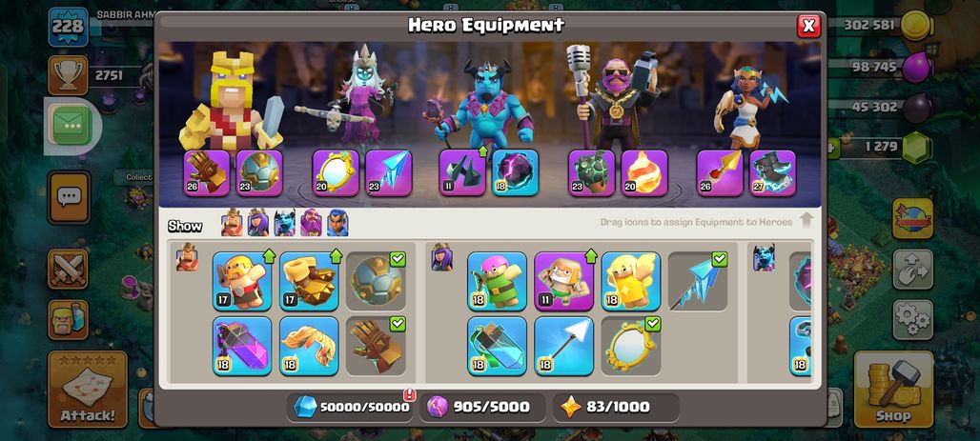Select Minion Prince's level 11 upgradeable equipment
The width and height of the screenshot is (980, 441).
coord(462,173)
